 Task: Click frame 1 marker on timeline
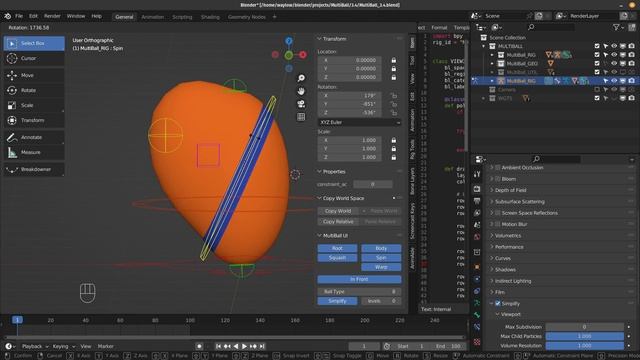[17, 320]
